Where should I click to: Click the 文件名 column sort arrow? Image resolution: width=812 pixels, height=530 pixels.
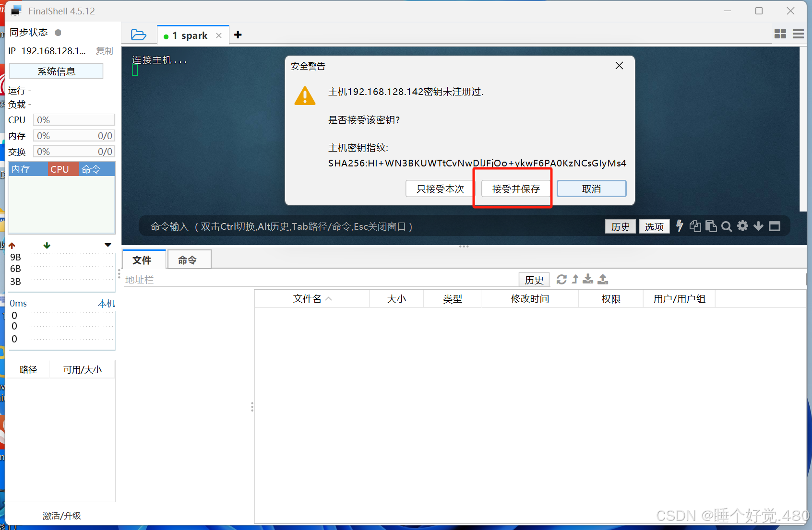pos(329,298)
